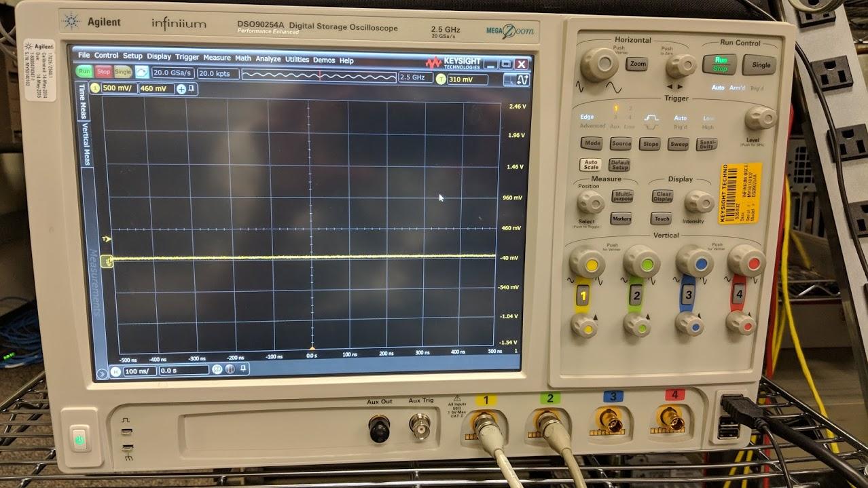Select the 20.0 GSa/s sample rate field
Viewport: 868px width, 488px height.
[173, 73]
